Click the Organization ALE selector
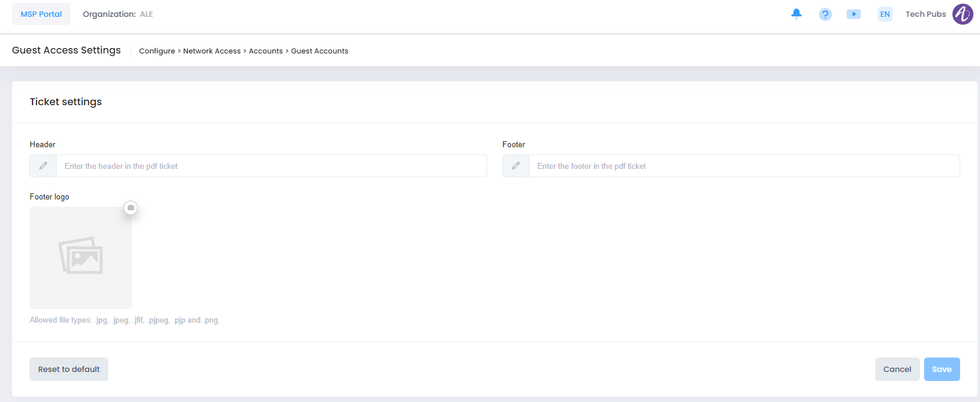Screen dimensions: 980x402 pyautogui.click(x=118, y=14)
